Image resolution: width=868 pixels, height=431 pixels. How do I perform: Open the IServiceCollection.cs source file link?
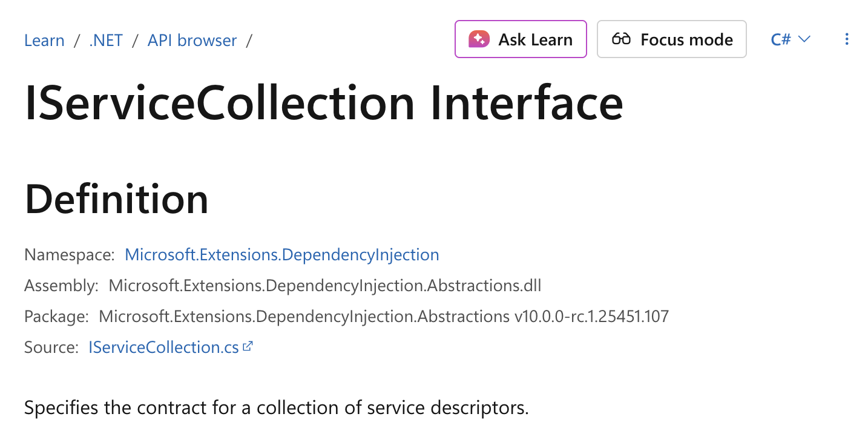[161, 347]
